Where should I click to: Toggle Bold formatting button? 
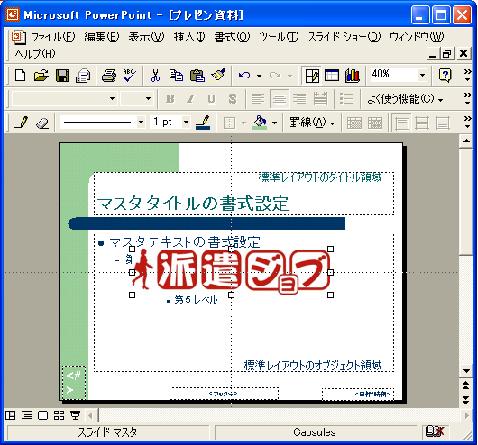coord(170,99)
